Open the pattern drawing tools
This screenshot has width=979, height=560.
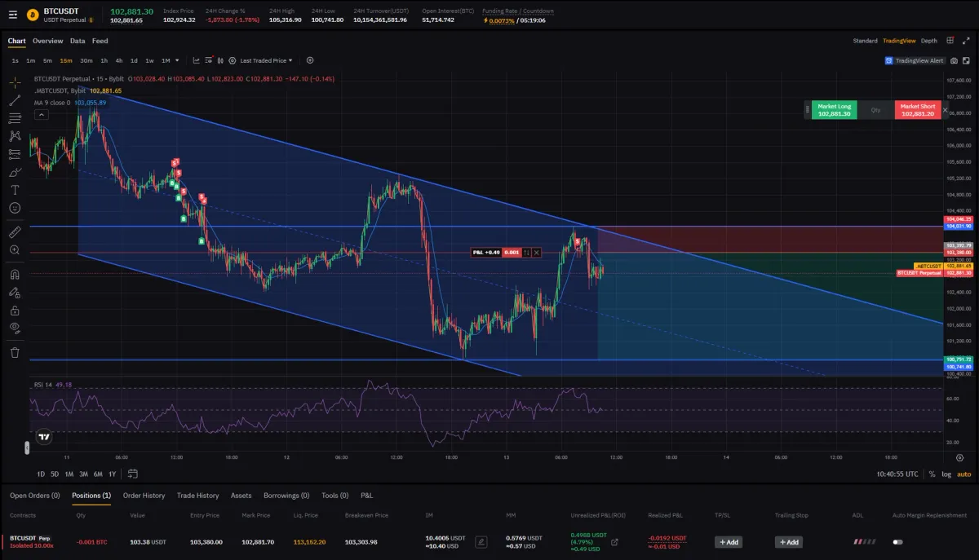click(15, 136)
